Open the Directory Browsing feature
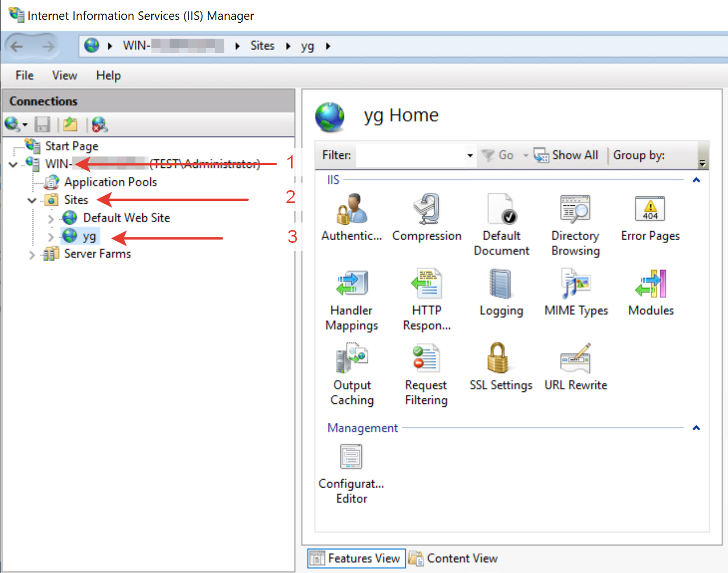This screenshot has height=573, width=728. 575,224
